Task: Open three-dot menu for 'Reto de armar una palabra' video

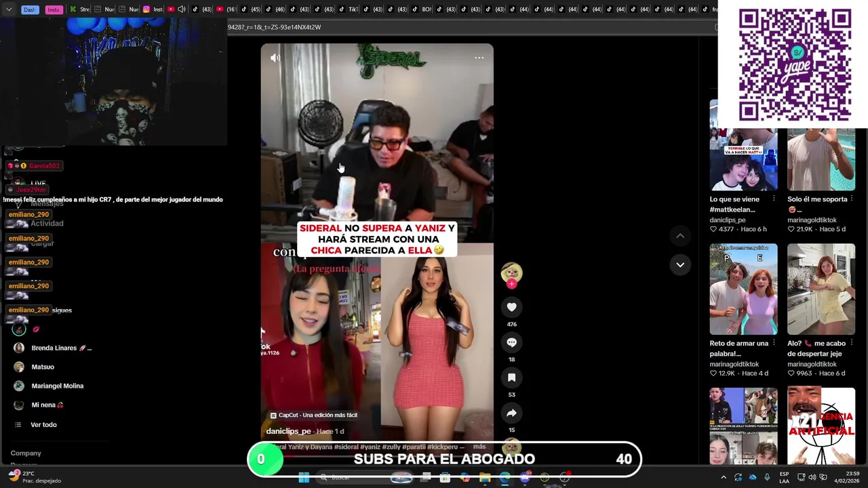Action: point(774,343)
